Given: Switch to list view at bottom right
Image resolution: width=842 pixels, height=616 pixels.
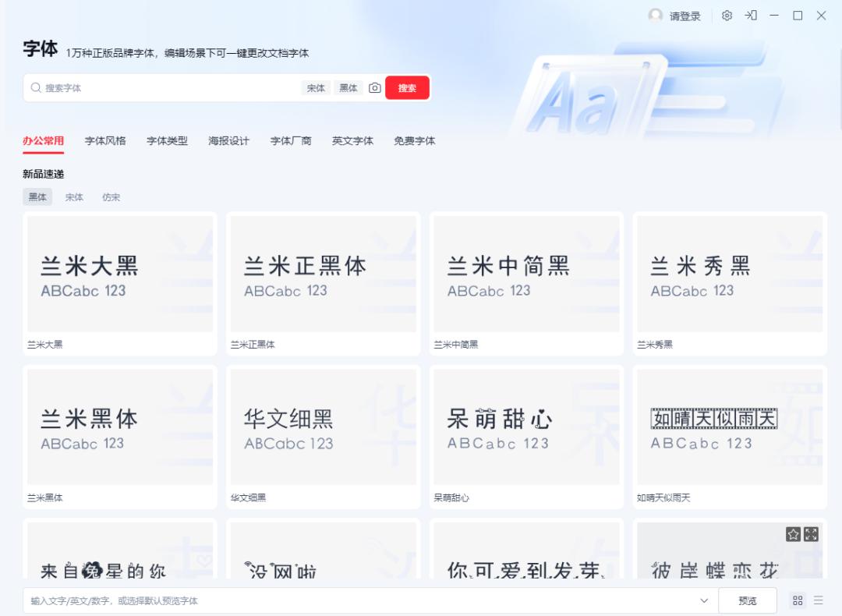Looking at the screenshot, I should point(819,600).
